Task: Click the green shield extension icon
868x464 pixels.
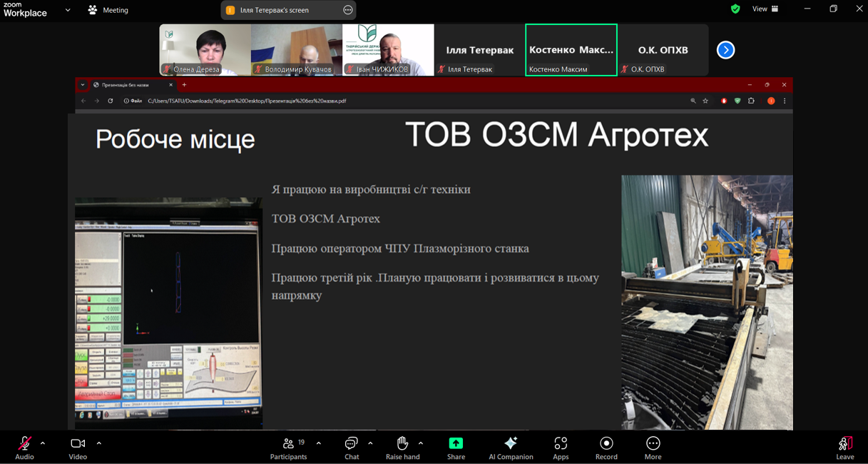Action: [737, 101]
